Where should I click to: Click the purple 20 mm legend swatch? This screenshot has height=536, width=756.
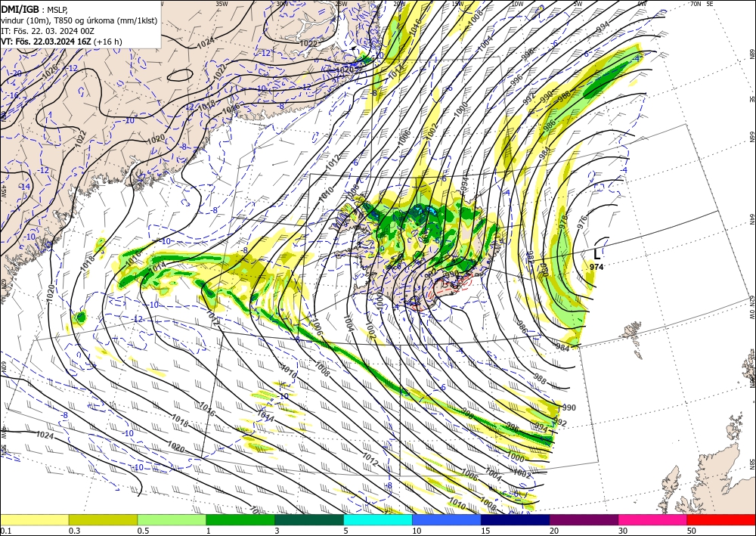(x=584, y=519)
